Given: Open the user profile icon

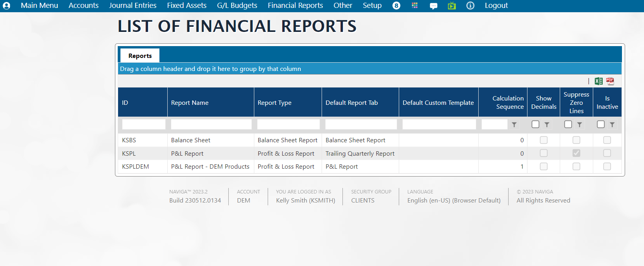Looking at the screenshot, I should (x=7, y=6).
